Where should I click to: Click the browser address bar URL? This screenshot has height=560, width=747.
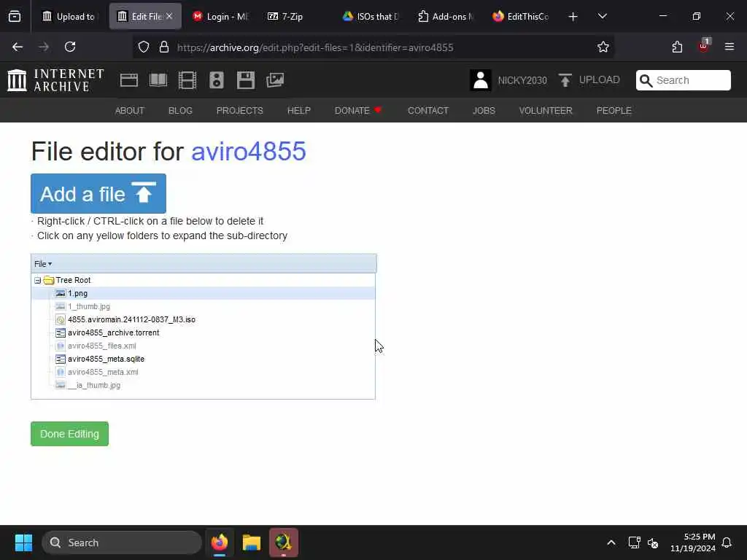315,47
